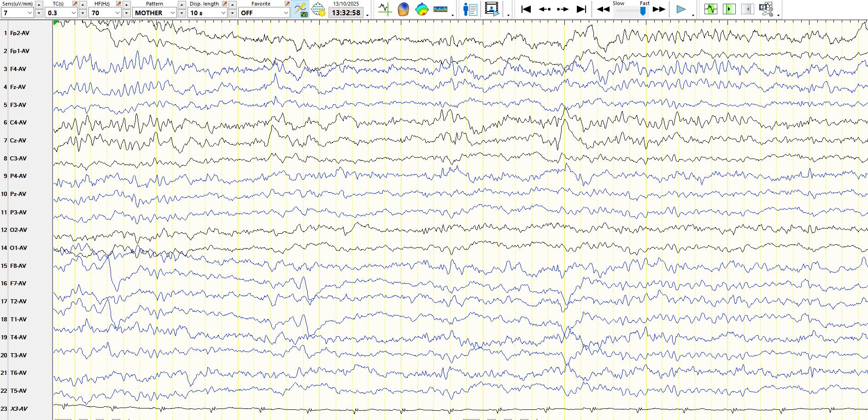Select the F4-AV channel label

tap(18, 69)
